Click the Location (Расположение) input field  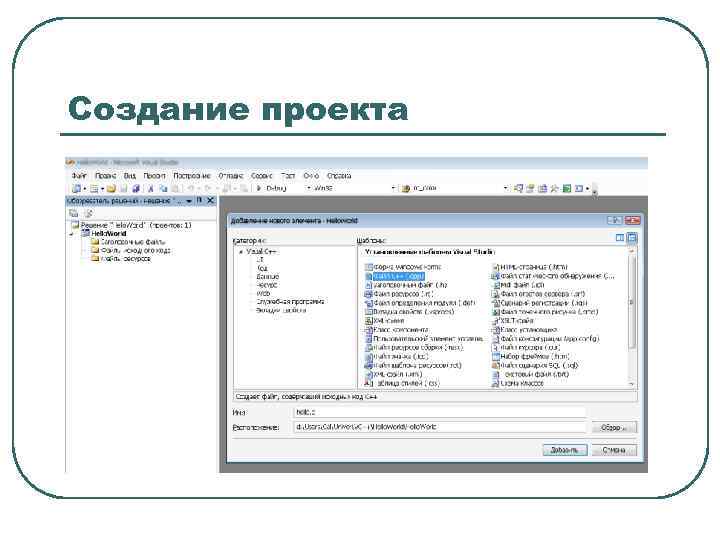click(x=439, y=427)
